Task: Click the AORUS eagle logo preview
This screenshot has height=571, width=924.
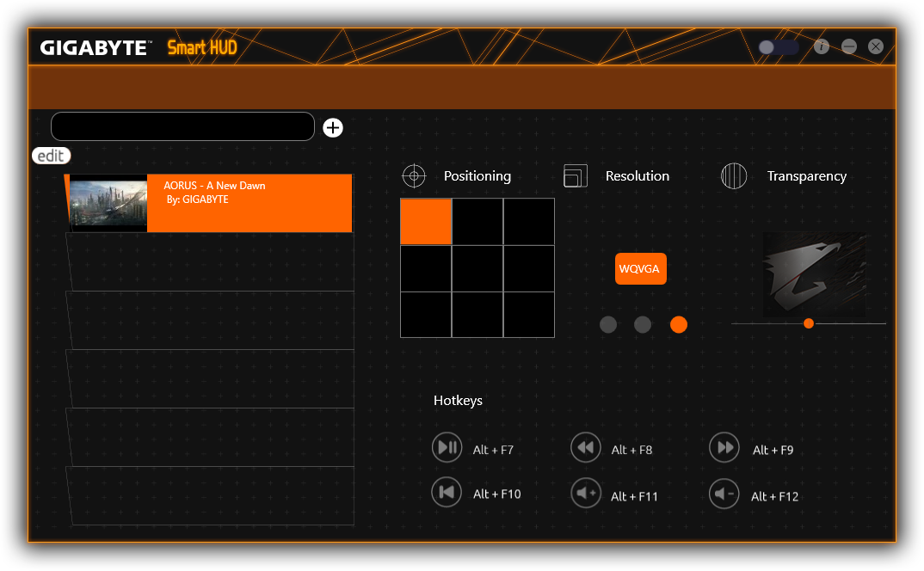Action: (815, 274)
